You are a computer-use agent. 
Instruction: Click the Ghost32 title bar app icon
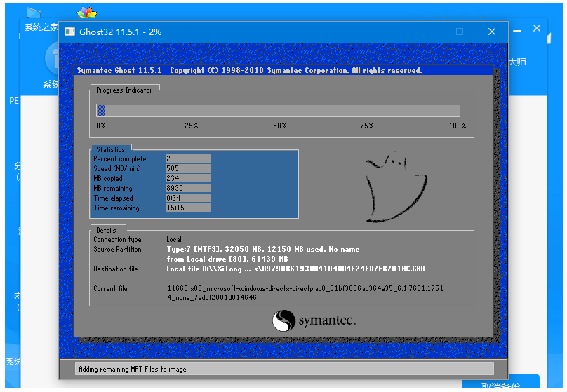tap(69, 32)
